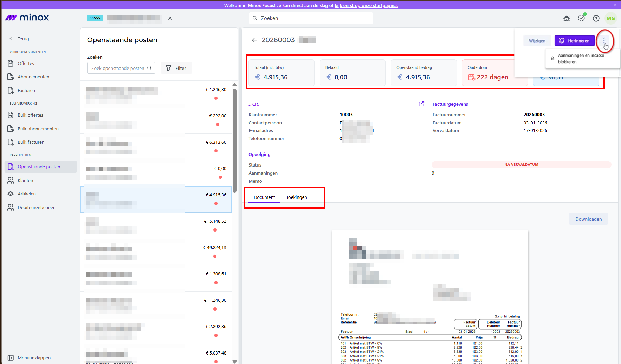621x364 pixels.
Task: Click the J.K.R. customer heading
Action: [254, 104]
